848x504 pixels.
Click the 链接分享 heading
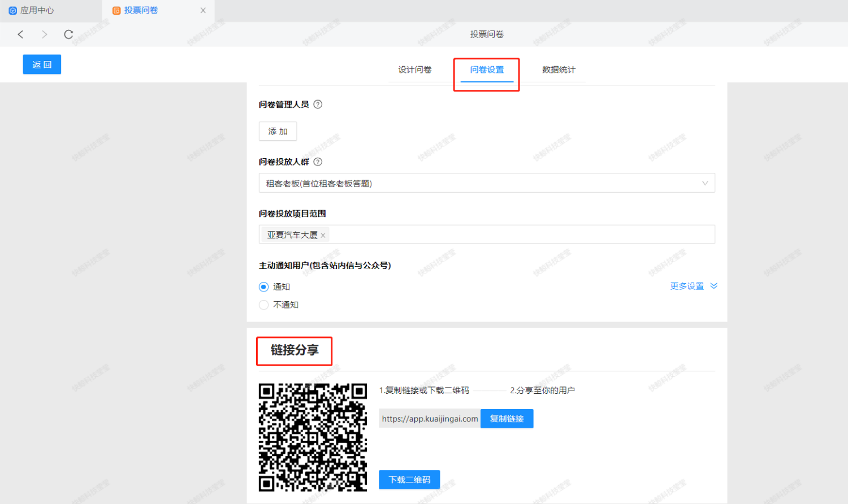pos(295,350)
